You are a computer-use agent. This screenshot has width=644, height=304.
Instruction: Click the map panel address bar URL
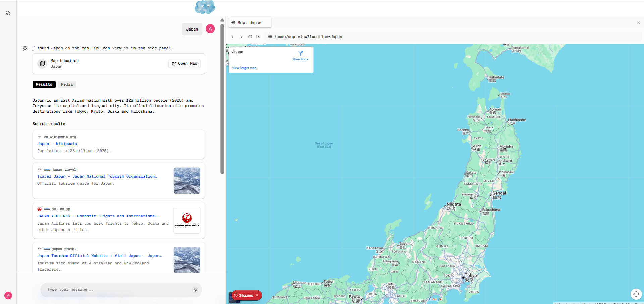tap(308, 37)
